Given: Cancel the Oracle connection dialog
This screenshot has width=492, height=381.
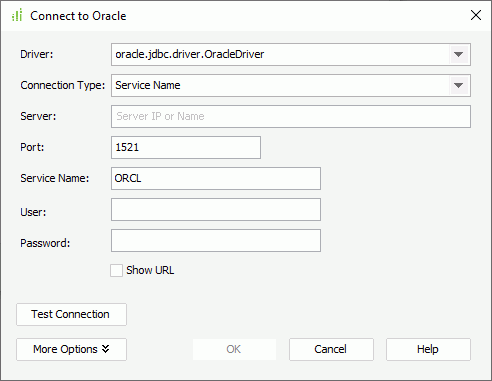Looking at the screenshot, I should click(x=331, y=349).
